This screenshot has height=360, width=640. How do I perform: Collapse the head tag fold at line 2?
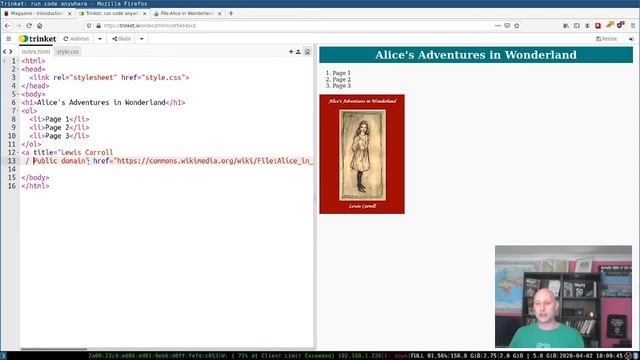point(18,69)
